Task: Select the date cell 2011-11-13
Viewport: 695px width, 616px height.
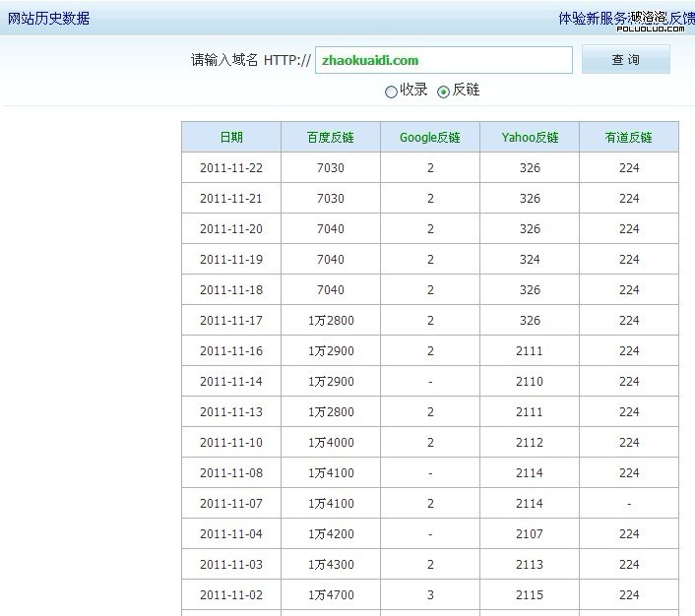Action: click(231, 412)
